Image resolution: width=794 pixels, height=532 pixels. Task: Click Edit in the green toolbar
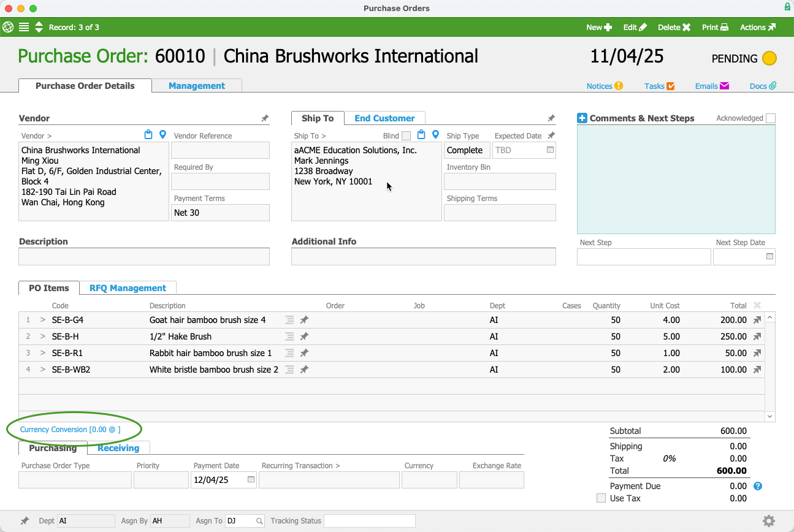pyautogui.click(x=635, y=27)
